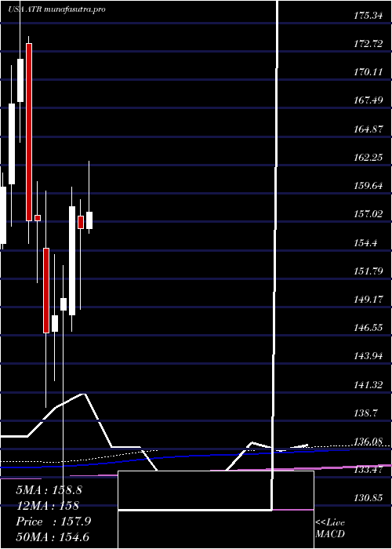Click the 151.79 price axis label

(368, 271)
